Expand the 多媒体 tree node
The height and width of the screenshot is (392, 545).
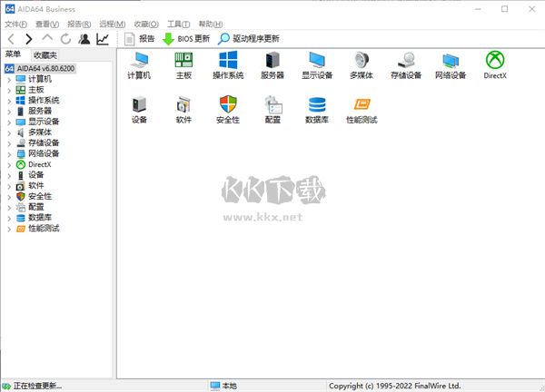pyautogui.click(x=9, y=133)
